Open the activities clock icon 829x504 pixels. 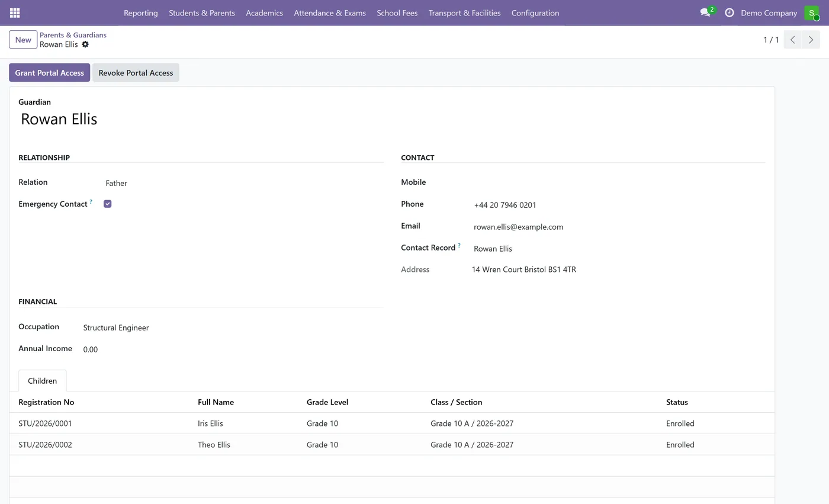click(729, 12)
